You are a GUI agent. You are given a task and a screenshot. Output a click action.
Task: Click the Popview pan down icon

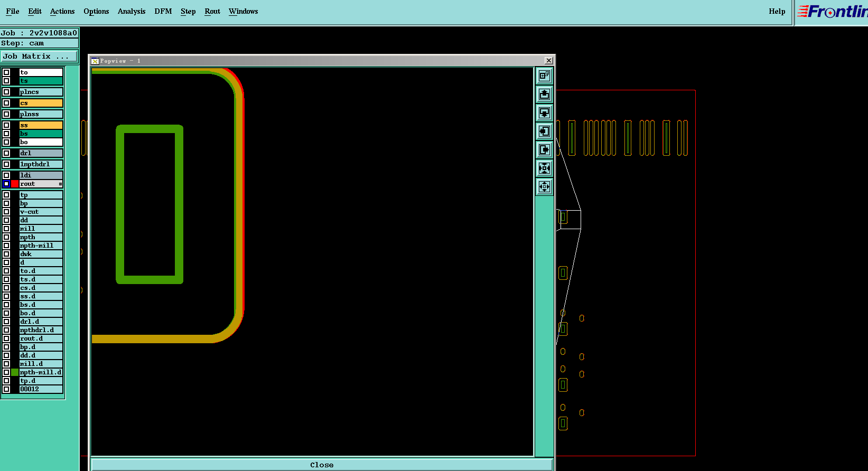tap(544, 113)
